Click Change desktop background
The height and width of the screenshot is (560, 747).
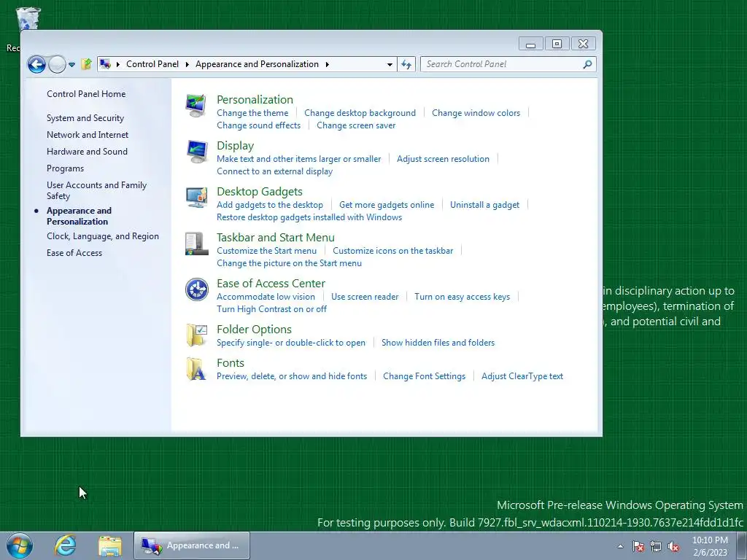click(x=360, y=113)
